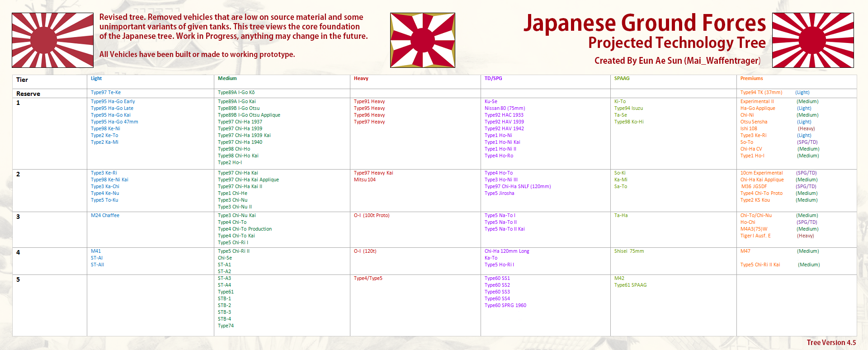The height and width of the screenshot is (350, 868).
Task: Open the Tiger I Ausf. E premium entry
Action: tap(755, 236)
